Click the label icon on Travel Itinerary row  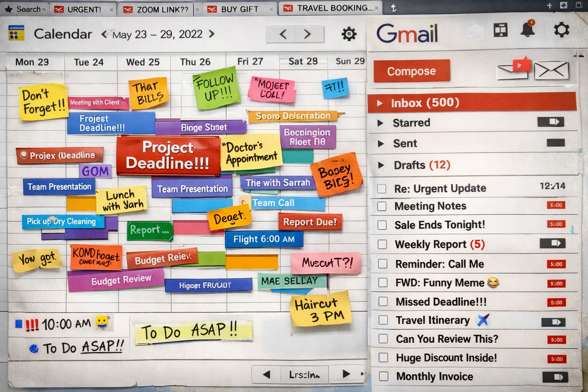tap(554, 322)
